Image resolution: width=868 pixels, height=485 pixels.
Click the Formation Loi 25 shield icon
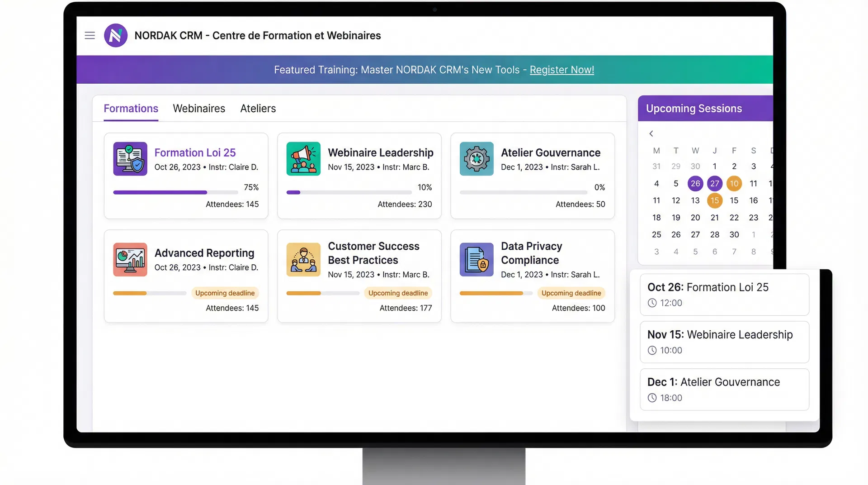click(130, 159)
